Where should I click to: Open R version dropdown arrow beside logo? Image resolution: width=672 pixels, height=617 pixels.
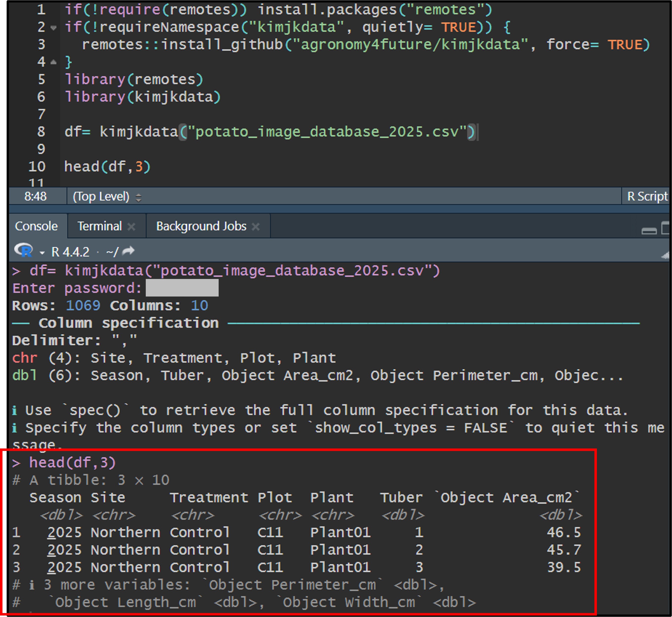point(42,253)
